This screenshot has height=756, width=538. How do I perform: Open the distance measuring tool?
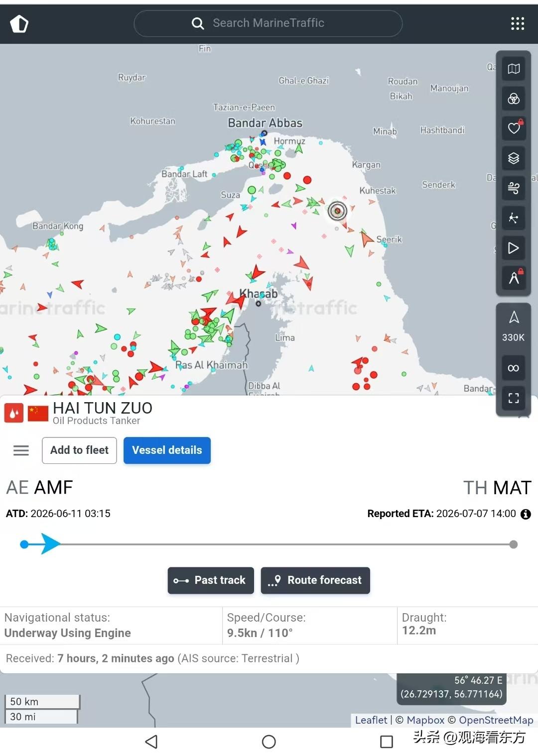(x=514, y=278)
